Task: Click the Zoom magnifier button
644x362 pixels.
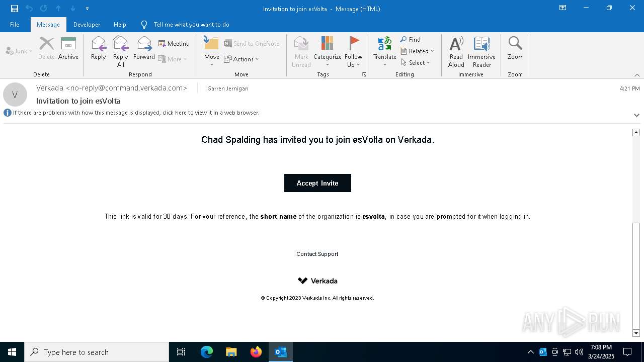Action: [516, 48]
